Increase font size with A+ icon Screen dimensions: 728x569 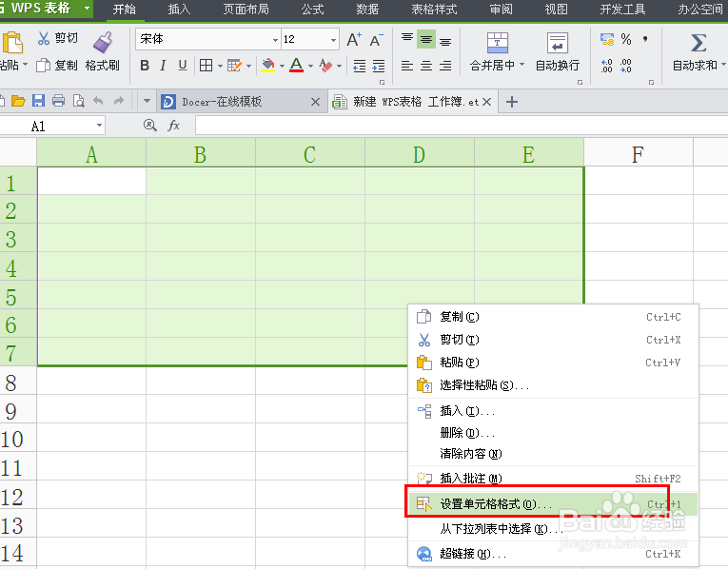click(x=354, y=40)
